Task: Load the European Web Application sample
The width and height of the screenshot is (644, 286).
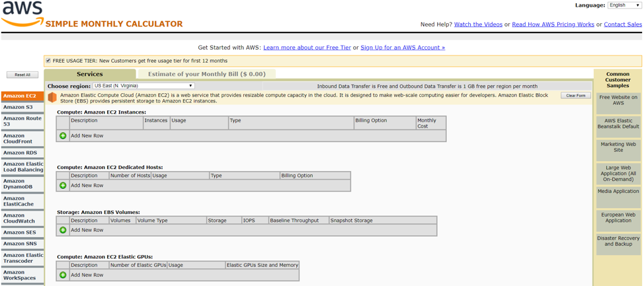Action: [618, 221]
